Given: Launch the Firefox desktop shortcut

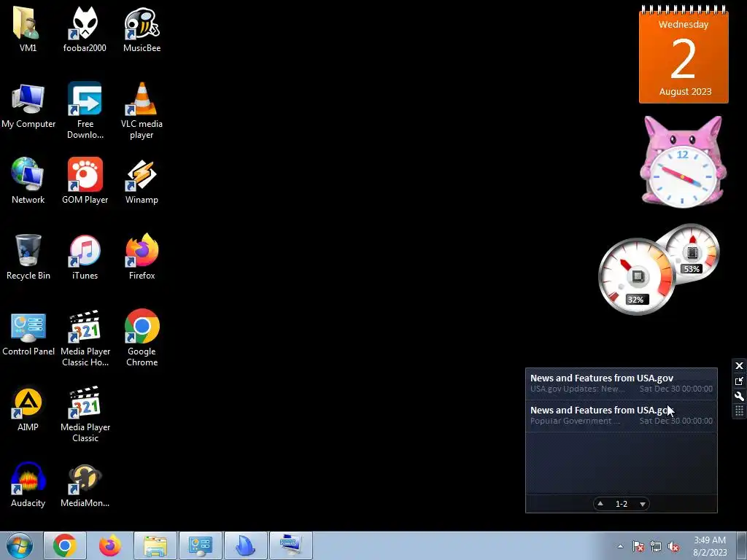Looking at the screenshot, I should tap(142, 257).
